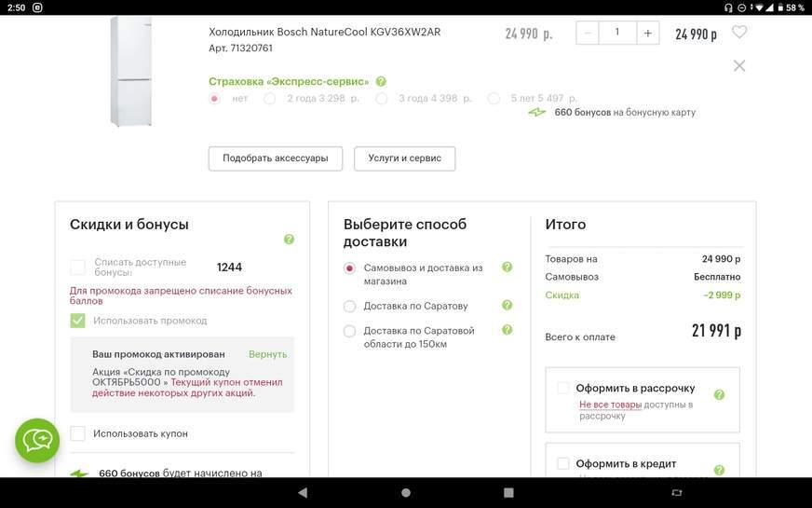Viewport: 812px width, 508px height.
Task: Open Услуги и сервис button
Action: pos(404,158)
